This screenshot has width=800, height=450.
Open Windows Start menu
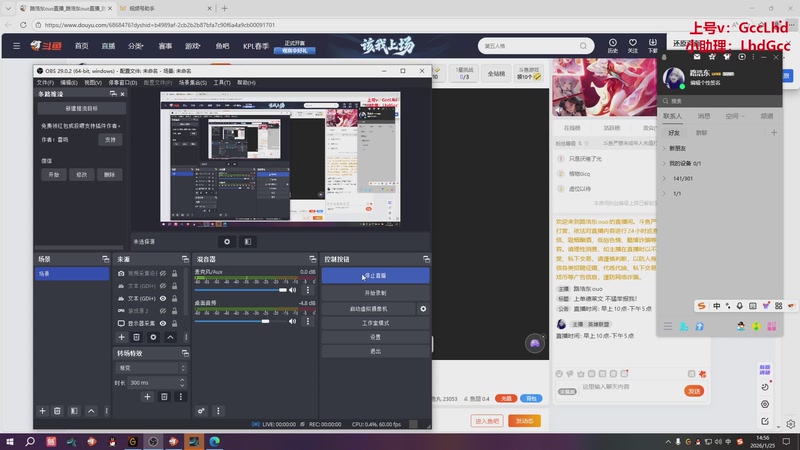(x=9, y=441)
